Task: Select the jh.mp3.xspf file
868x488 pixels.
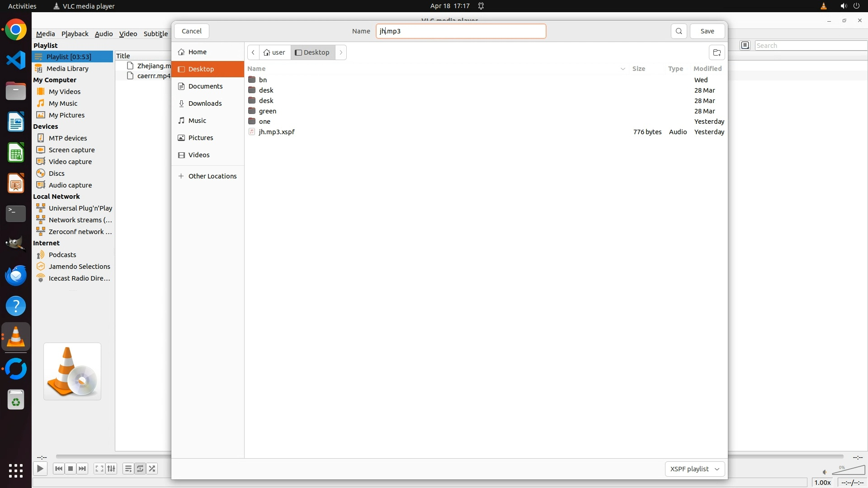Action: point(276,132)
